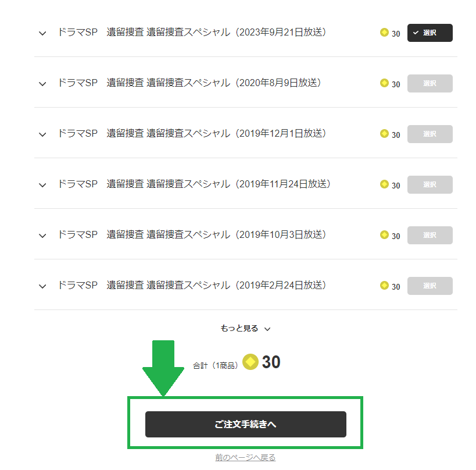The image size is (476, 470).
Task: Proceed with ご注文手続きへ button
Action: pyautogui.click(x=245, y=424)
